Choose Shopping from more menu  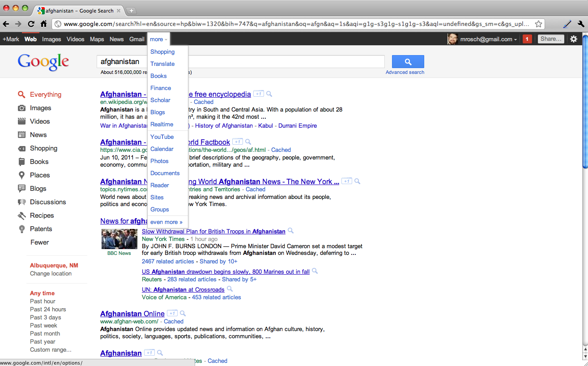tap(162, 52)
